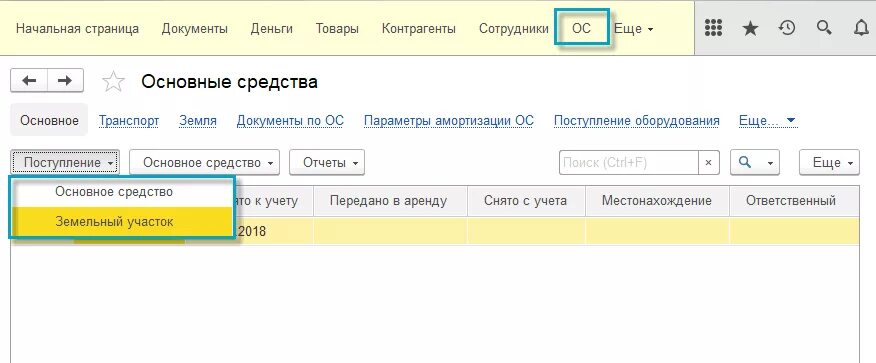This screenshot has height=363, width=876.
Task: Open Деньги section
Action: 272,28
